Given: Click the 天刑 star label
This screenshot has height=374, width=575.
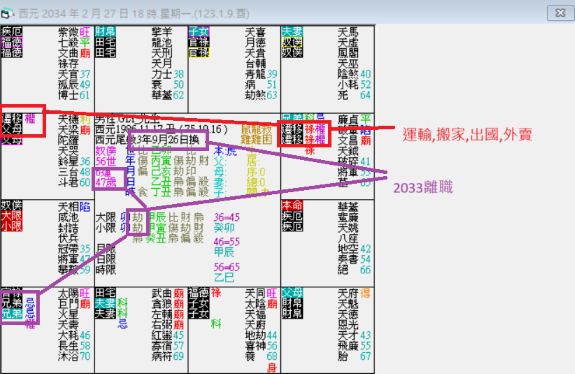Looking at the screenshot, I should coord(162,53).
